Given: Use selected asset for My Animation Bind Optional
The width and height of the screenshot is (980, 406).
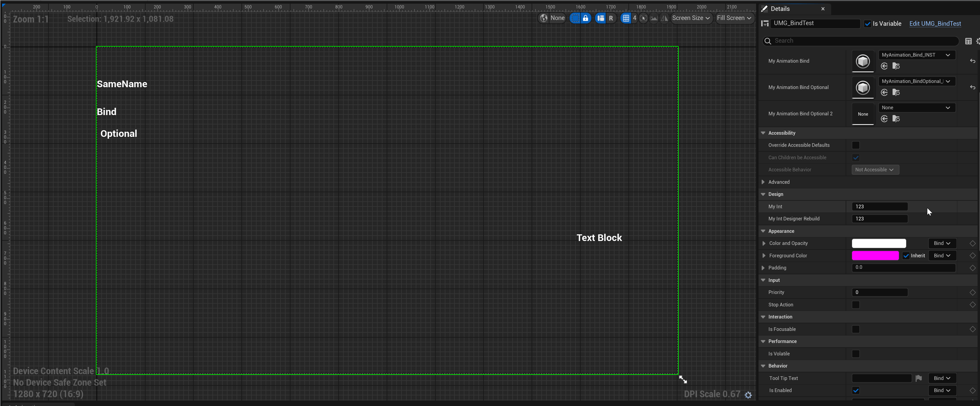Looking at the screenshot, I should tap(884, 92).
